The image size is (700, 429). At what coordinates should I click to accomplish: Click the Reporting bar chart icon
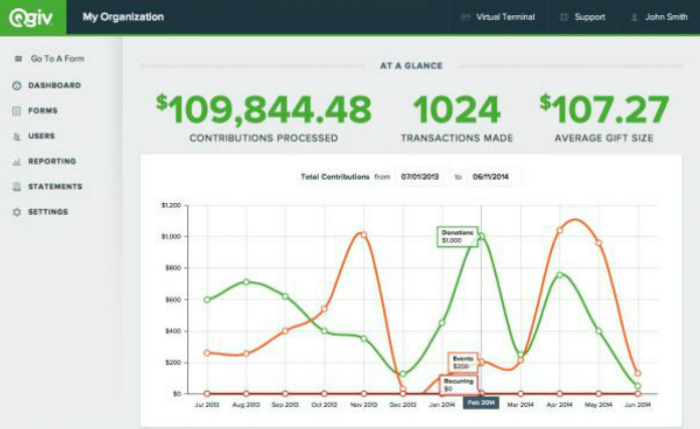point(16,162)
